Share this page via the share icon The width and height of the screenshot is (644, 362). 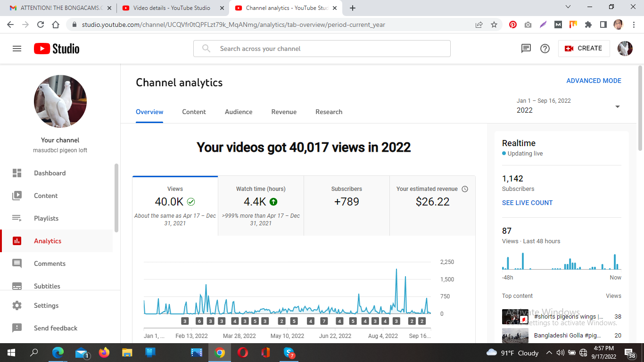point(479,25)
